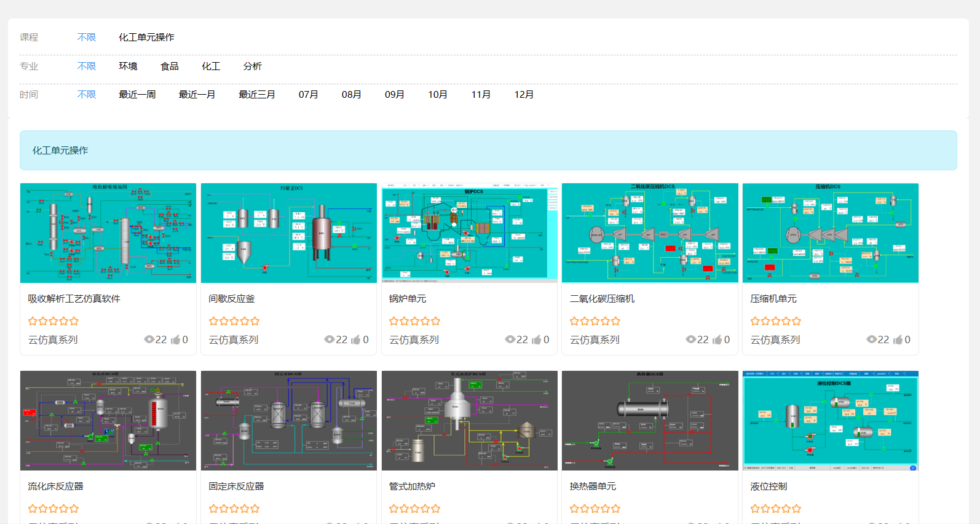Filter specialty by 环境

128,66
